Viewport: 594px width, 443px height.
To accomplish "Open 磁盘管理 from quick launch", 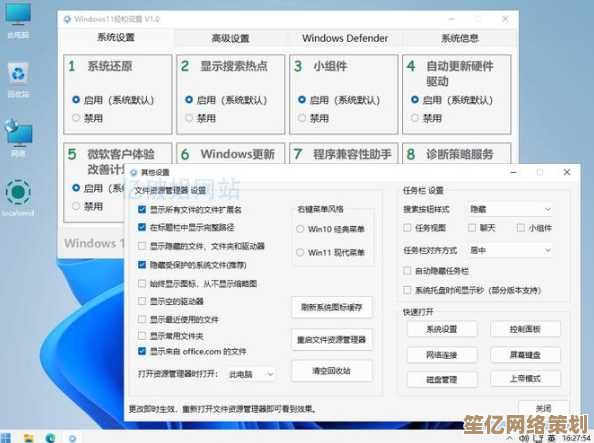I will click(442, 379).
